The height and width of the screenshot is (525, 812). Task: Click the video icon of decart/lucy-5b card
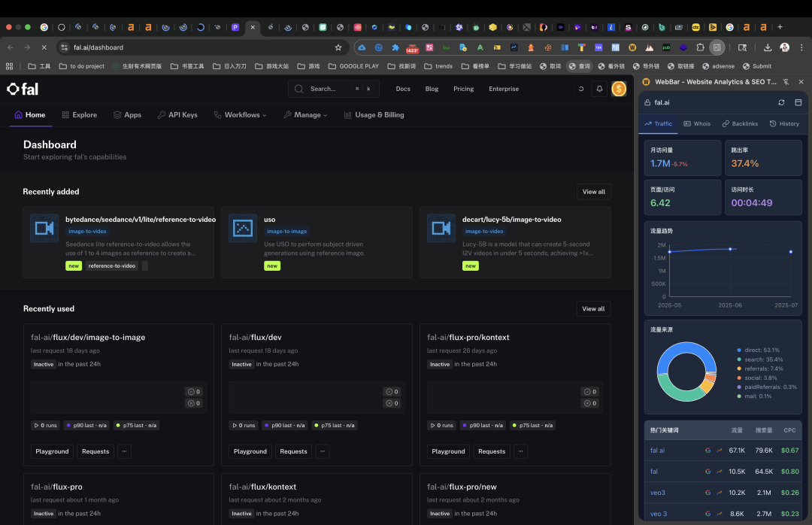(441, 228)
